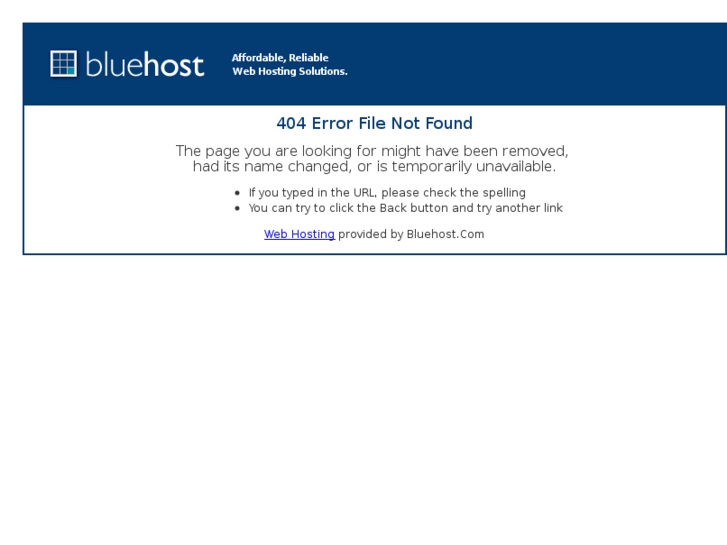This screenshot has width=727, height=545.
Task: Click the 'might have been removed' sentence line
Action: [x=372, y=151]
